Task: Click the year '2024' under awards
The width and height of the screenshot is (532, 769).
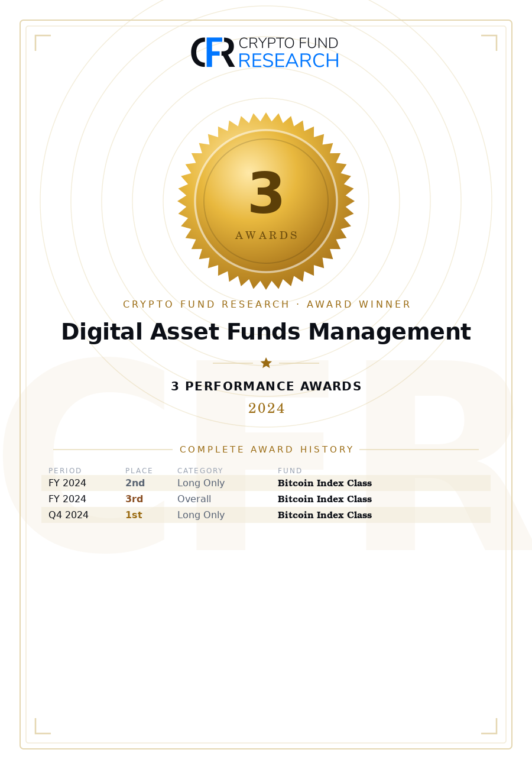Action: point(266,409)
